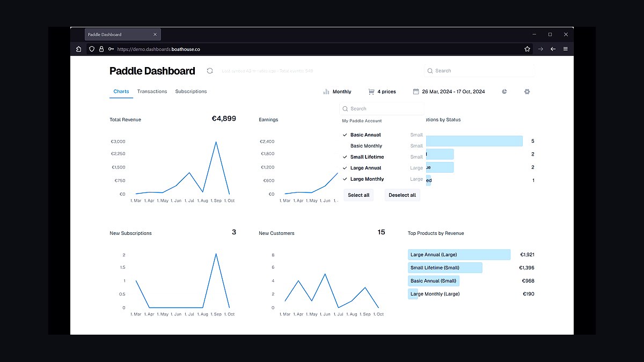The width and height of the screenshot is (644, 362).
Task: Click the browser back arrow
Action: [553, 49]
